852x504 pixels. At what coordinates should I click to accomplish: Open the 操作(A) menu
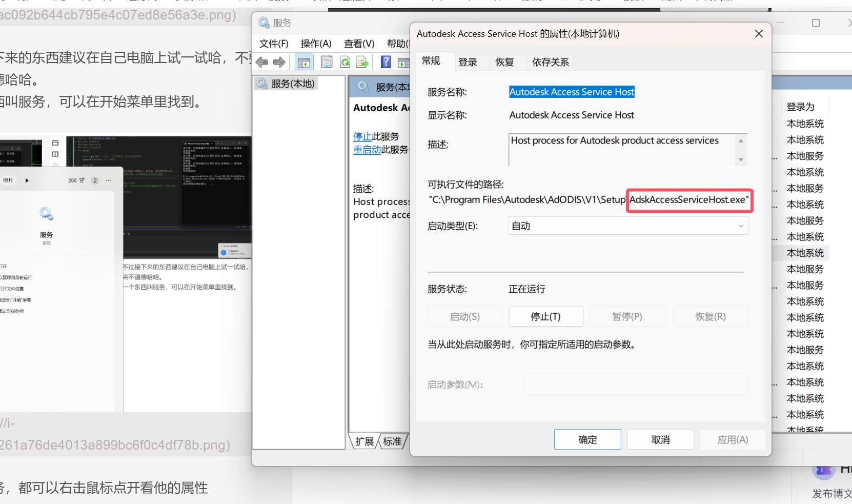point(316,44)
